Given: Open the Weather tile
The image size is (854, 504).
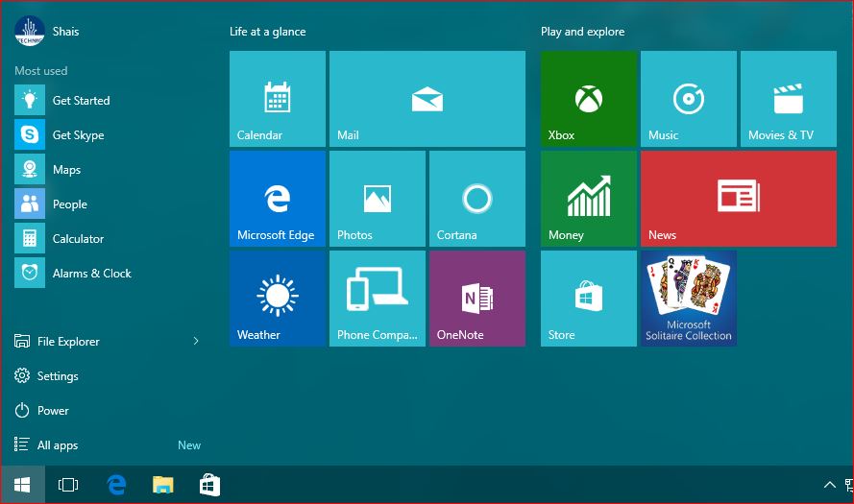Looking at the screenshot, I should (x=278, y=299).
